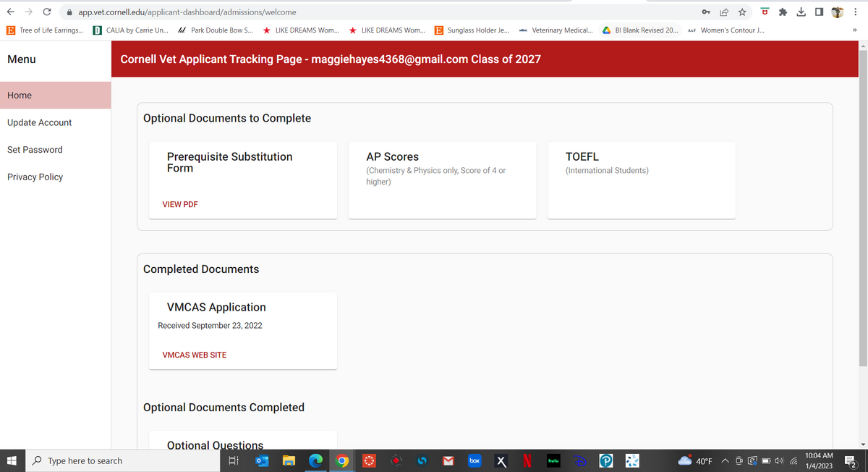The height and width of the screenshot is (472, 868).
Task: Click the AP Scores card
Action: coord(442,180)
